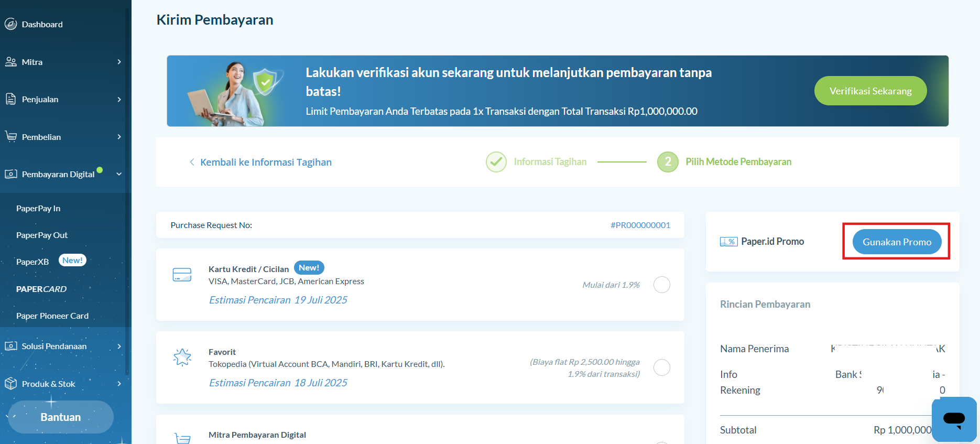Image resolution: width=980 pixels, height=444 pixels.
Task: Click the Paper.id Promo label
Action: pos(772,241)
